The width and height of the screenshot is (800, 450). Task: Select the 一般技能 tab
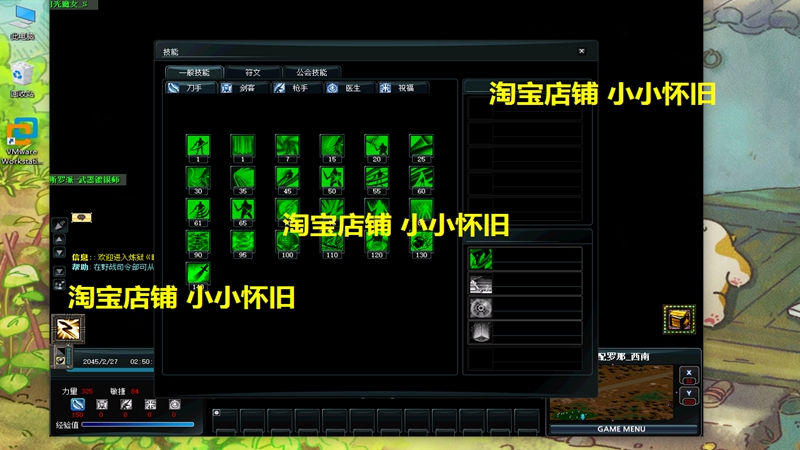tap(194, 72)
